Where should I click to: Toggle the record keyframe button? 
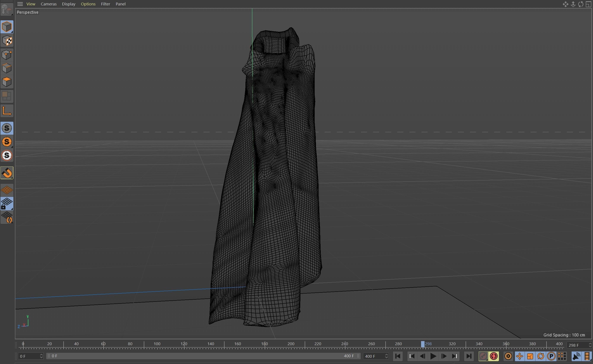(483, 356)
